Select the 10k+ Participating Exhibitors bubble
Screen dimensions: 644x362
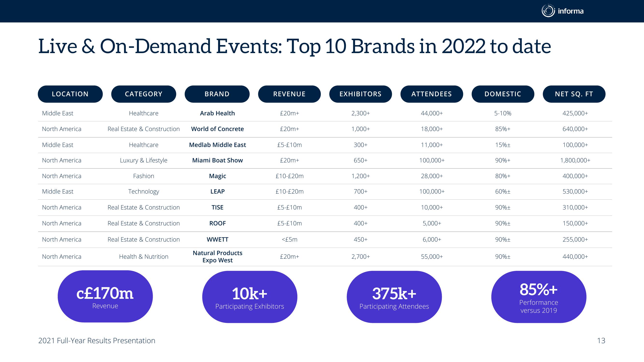tap(250, 297)
